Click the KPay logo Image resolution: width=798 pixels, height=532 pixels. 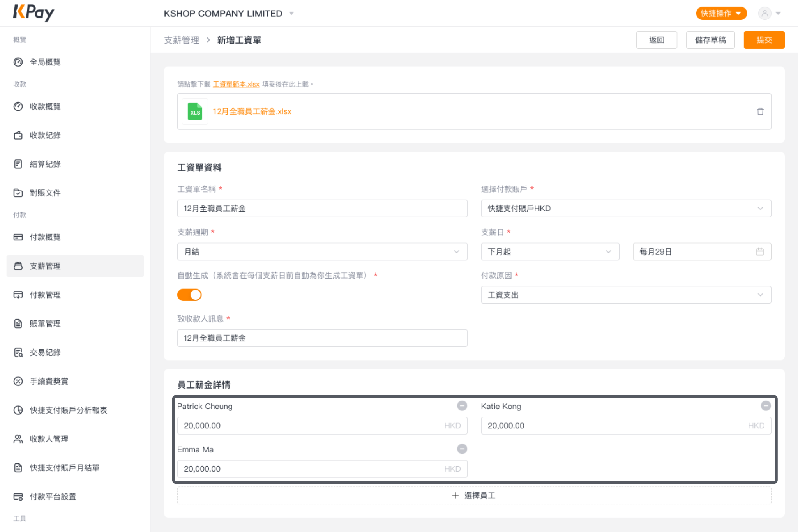pos(34,13)
